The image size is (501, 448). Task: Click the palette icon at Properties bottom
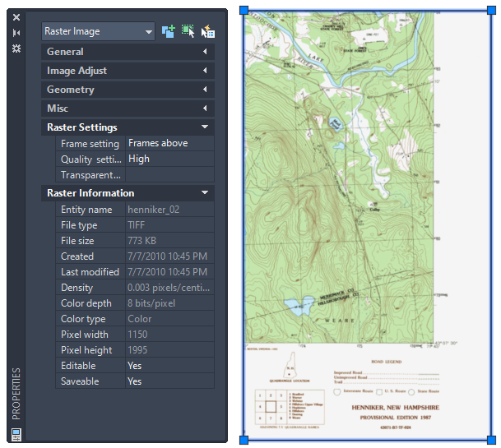pyautogui.click(x=16, y=434)
